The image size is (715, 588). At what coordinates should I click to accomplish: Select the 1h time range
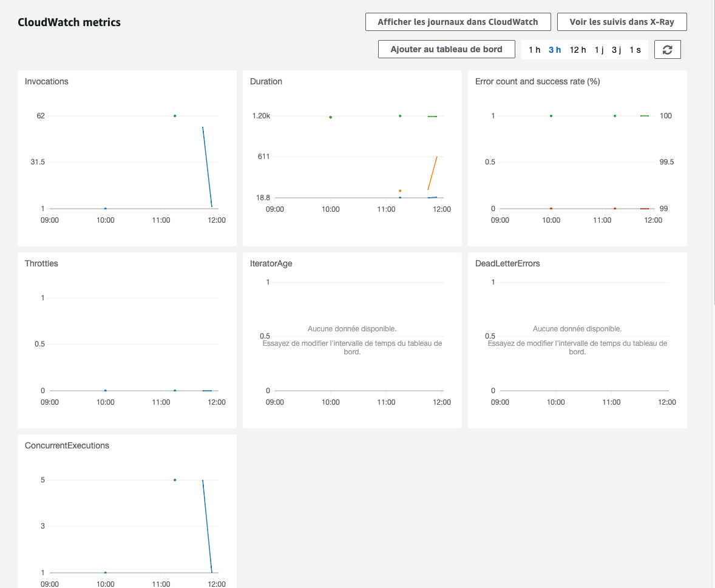pyautogui.click(x=534, y=49)
